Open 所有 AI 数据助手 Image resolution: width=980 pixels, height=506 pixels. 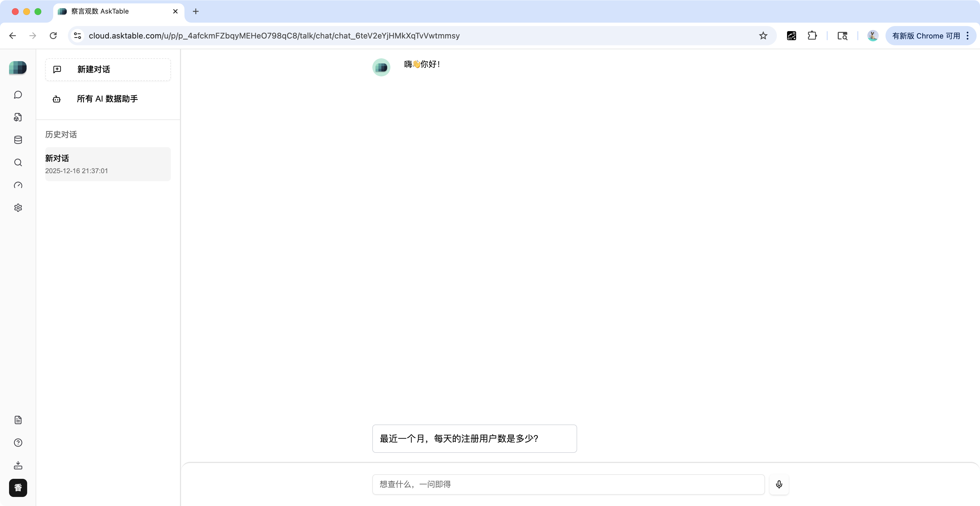pos(107,99)
